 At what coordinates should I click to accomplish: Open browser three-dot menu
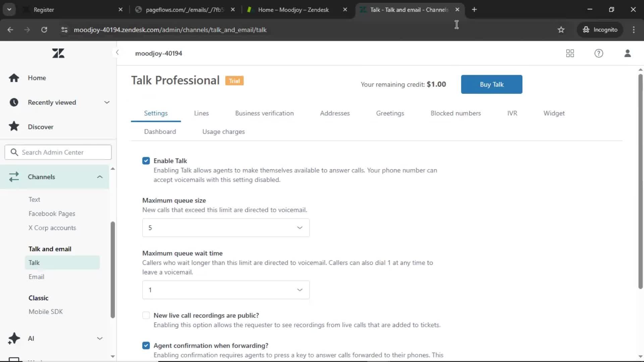[x=634, y=30]
